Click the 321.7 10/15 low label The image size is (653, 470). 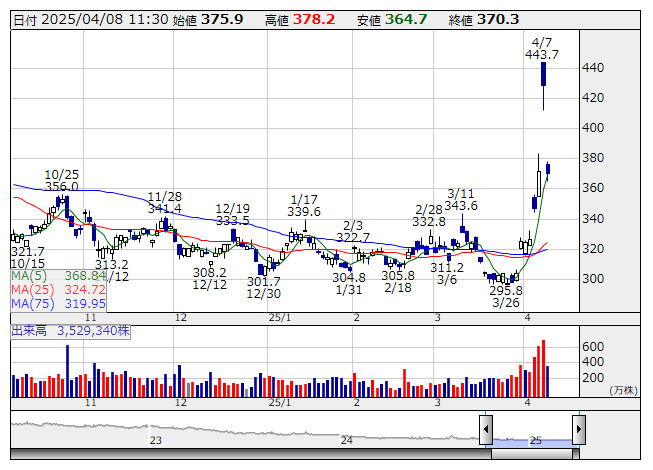[x=27, y=258]
